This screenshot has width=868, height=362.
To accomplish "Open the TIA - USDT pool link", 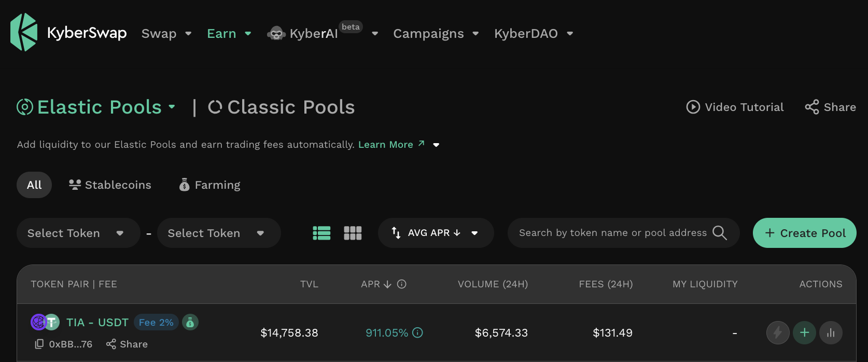I will (97, 323).
